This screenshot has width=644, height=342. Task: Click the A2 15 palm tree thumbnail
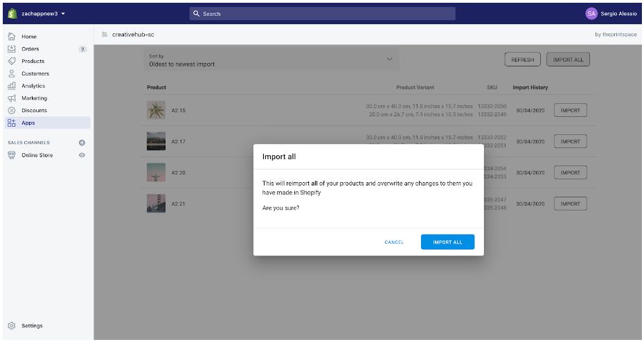coord(156,110)
